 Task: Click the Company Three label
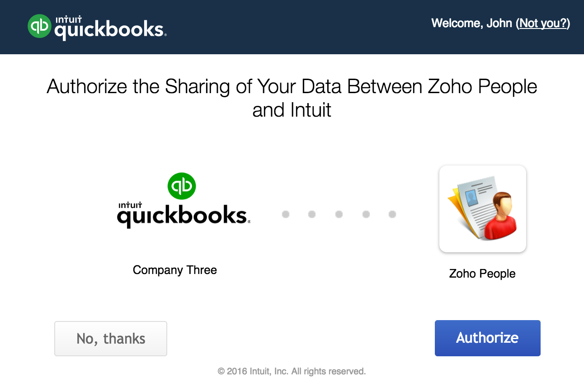click(x=175, y=270)
